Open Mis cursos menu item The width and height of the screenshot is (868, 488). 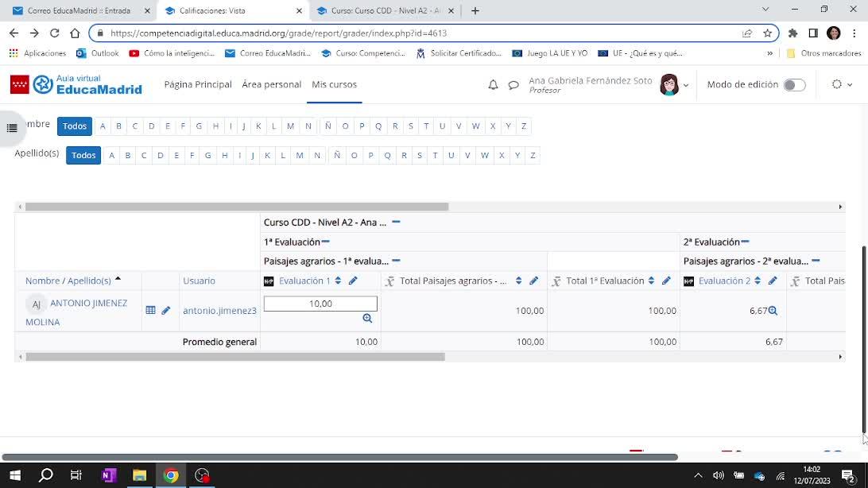[x=334, y=84]
